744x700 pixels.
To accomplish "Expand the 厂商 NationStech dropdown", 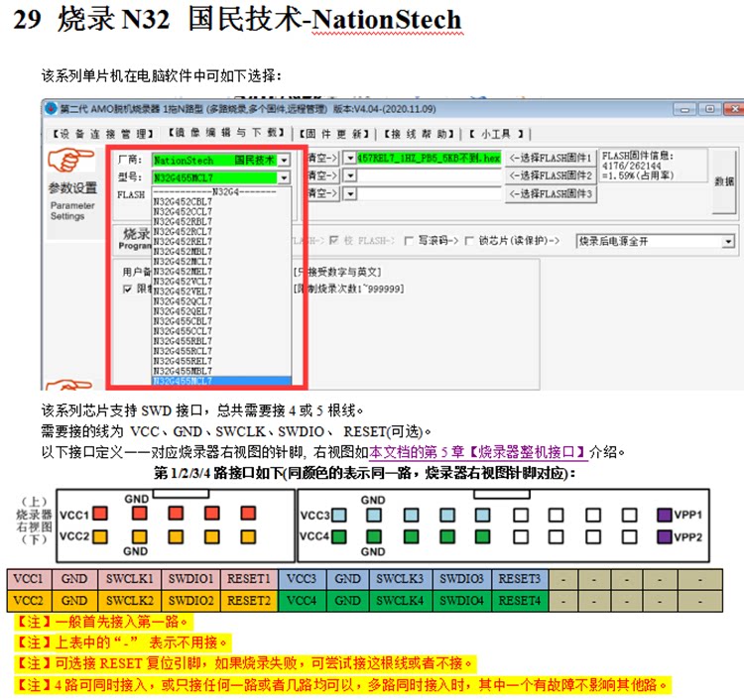I will click(284, 160).
